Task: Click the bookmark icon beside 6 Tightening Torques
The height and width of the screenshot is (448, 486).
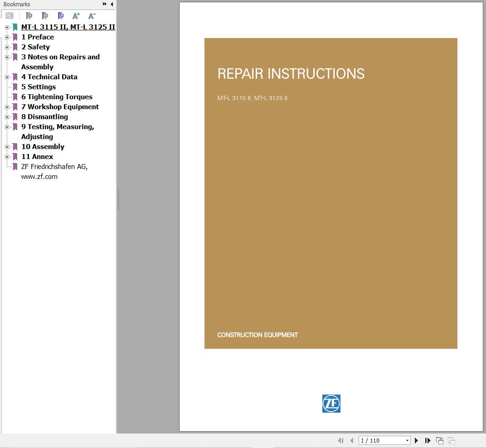Action: (x=15, y=97)
